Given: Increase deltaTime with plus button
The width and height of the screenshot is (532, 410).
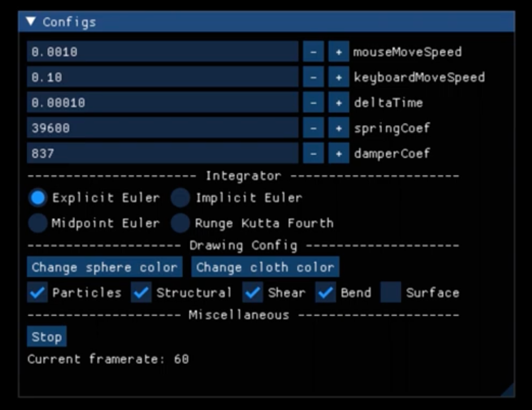Looking at the screenshot, I should point(338,103).
